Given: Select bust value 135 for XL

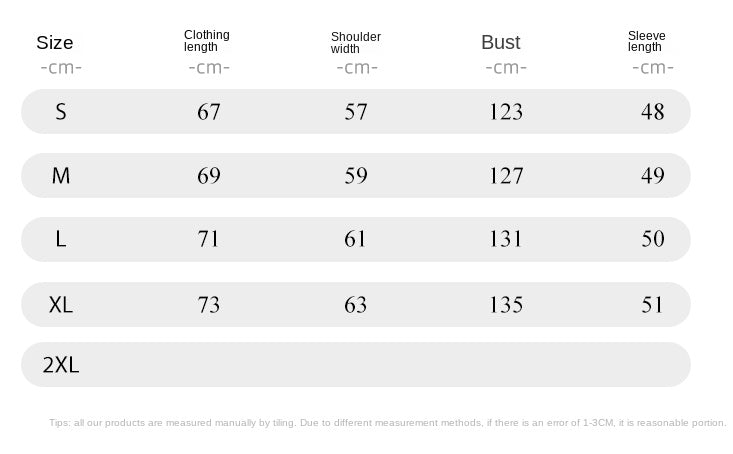Looking at the screenshot, I should [506, 305].
